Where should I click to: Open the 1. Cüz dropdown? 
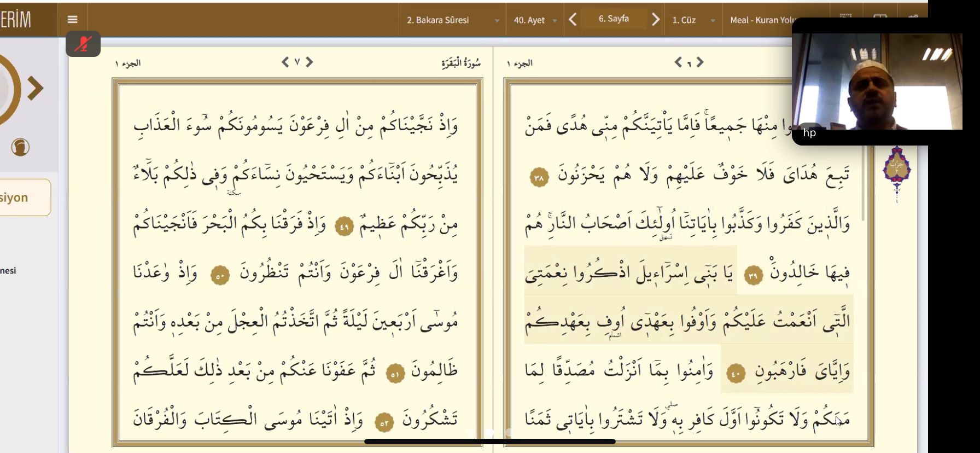click(693, 20)
